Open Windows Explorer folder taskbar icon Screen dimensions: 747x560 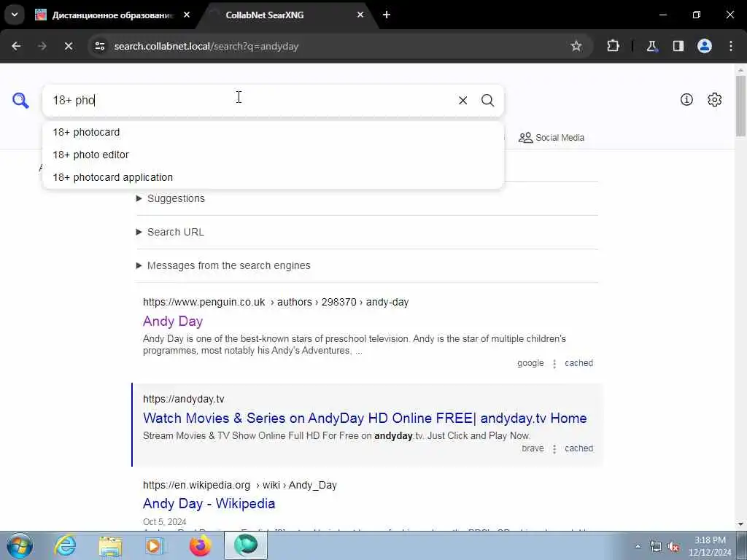pos(111,545)
